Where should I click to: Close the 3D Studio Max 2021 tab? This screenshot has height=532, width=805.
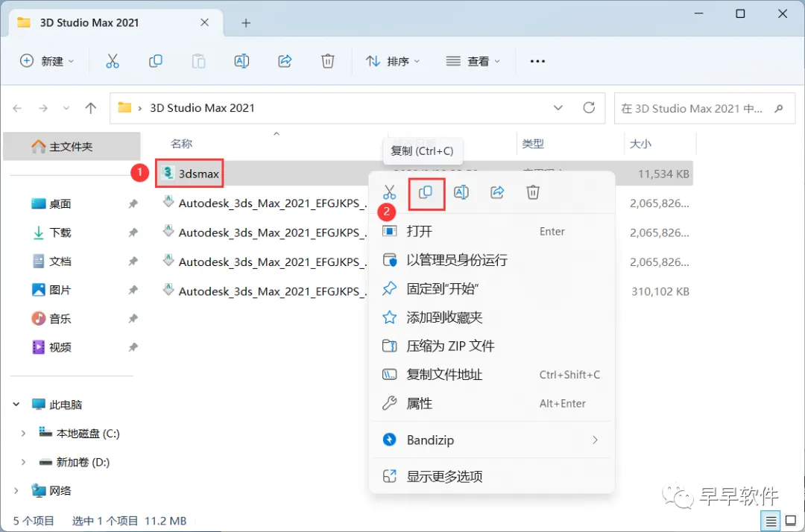204,22
